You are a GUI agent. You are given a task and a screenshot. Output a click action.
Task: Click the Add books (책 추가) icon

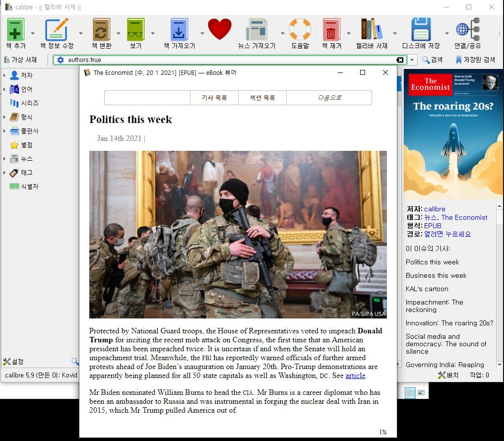click(x=15, y=30)
